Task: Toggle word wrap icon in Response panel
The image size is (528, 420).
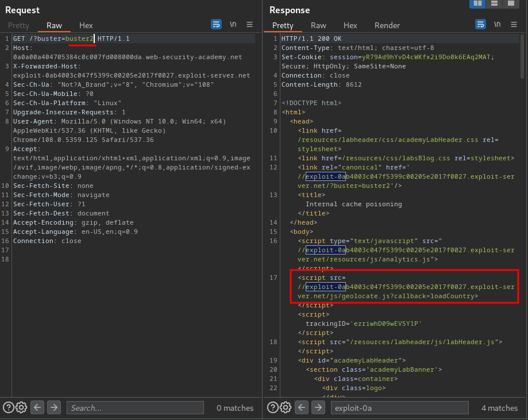Action: 480,25
